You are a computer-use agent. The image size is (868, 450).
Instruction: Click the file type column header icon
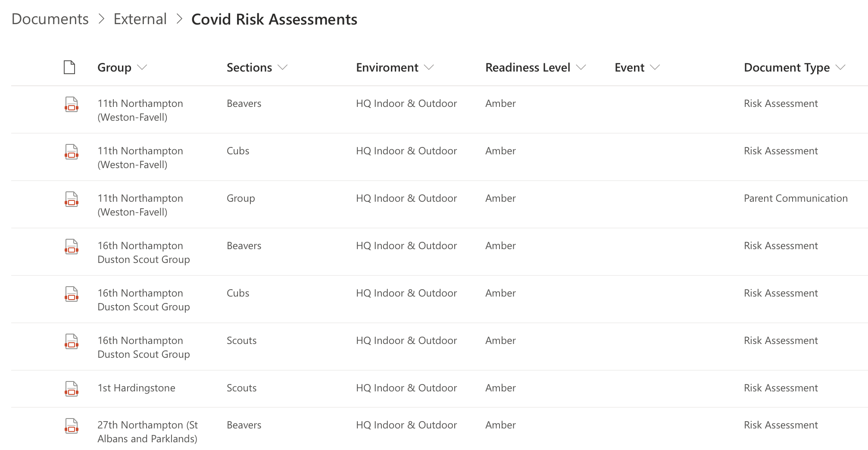(x=69, y=68)
